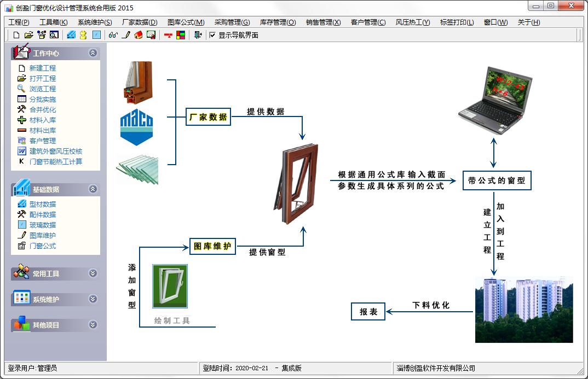The image size is (588, 379).
Task: Click 门窗公式 link in sidebar
Action: 42,246
